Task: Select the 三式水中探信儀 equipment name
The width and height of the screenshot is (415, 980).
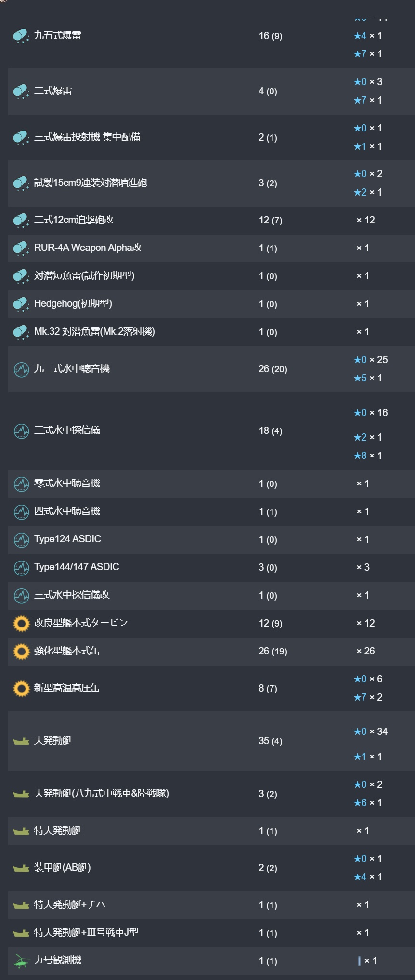Action: coord(67,431)
